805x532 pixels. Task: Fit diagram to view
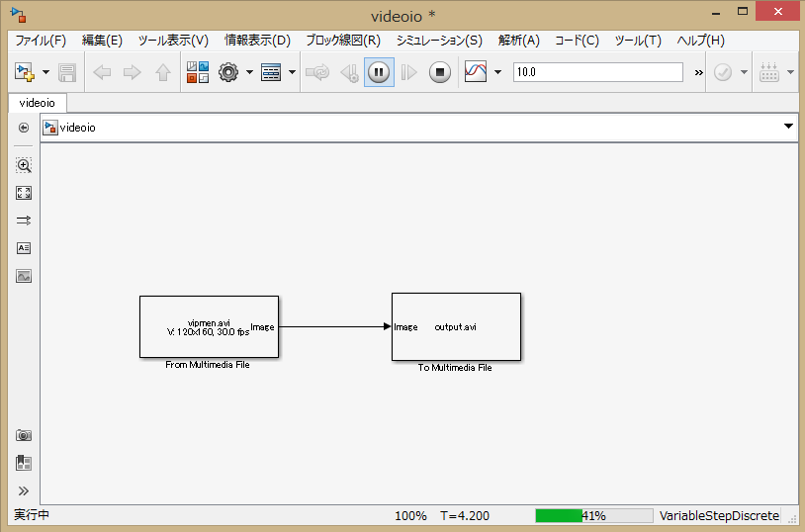(24, 193)
